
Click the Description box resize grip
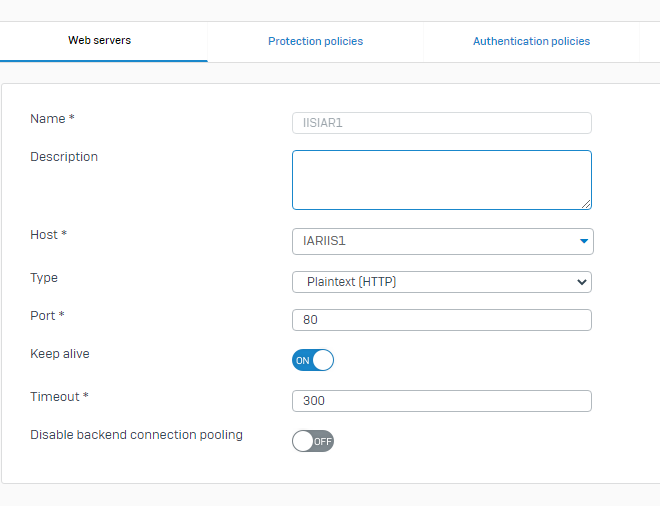pyautogui.click(x=586, y=204)
